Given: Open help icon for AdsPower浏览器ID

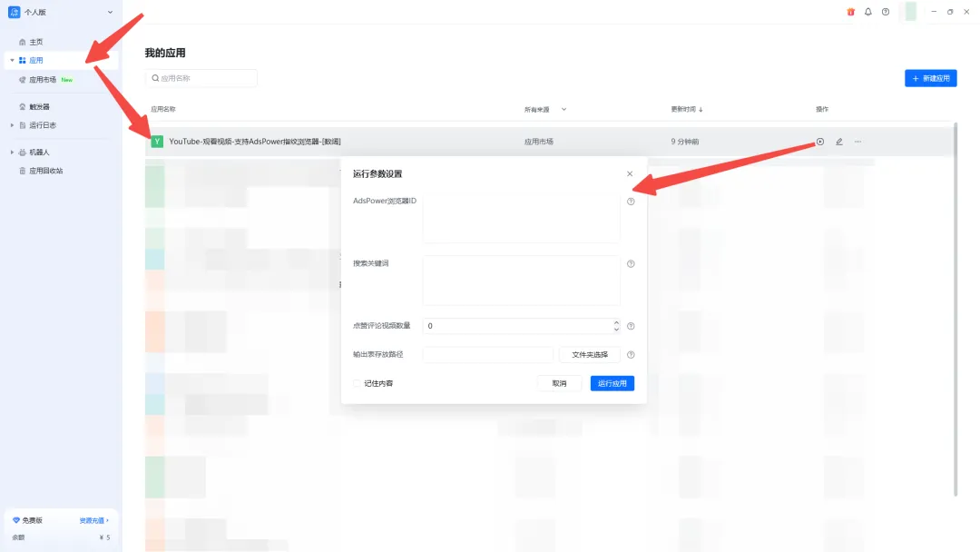Looking at the screenshot, I should (631, 202).
